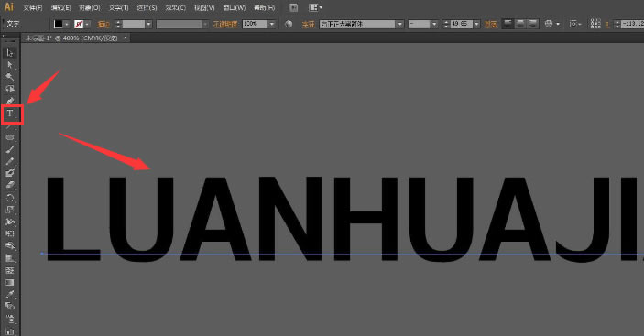Click the opacity 100% input field
The width and height of the screenshot is (644, 336).
tap(255, 24)
